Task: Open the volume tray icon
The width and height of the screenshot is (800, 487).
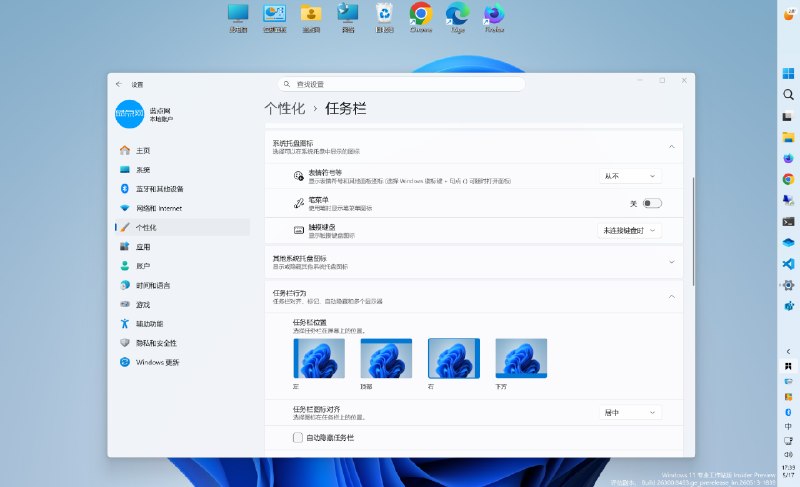Action: (x=788, y=454)
